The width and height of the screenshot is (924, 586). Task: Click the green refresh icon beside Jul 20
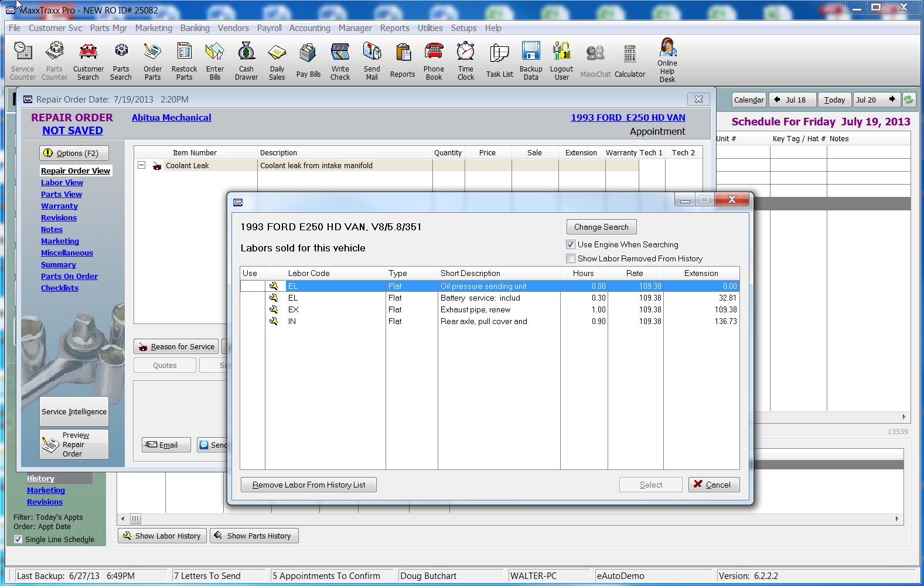tap(908, 100)
